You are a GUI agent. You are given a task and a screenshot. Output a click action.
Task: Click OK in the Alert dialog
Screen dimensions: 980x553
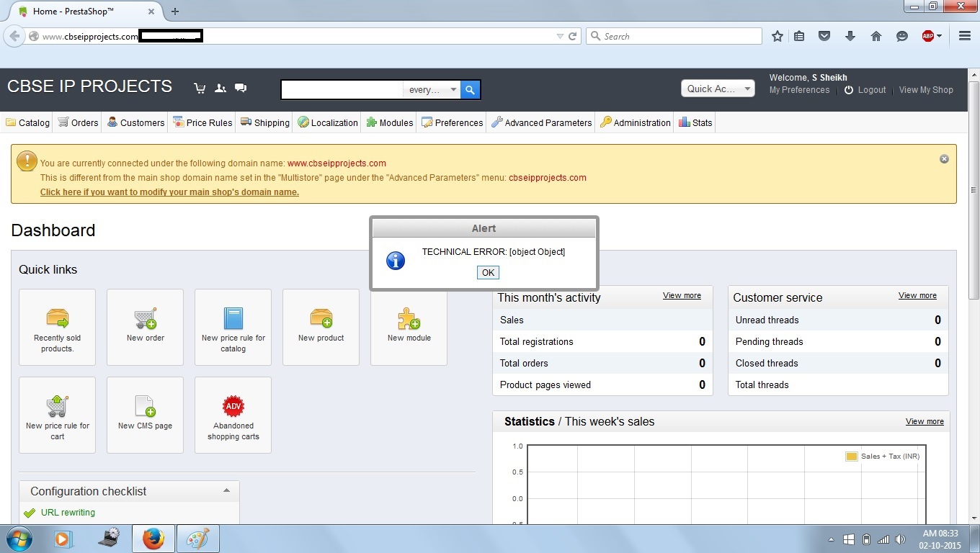click(x=488, y=272)
